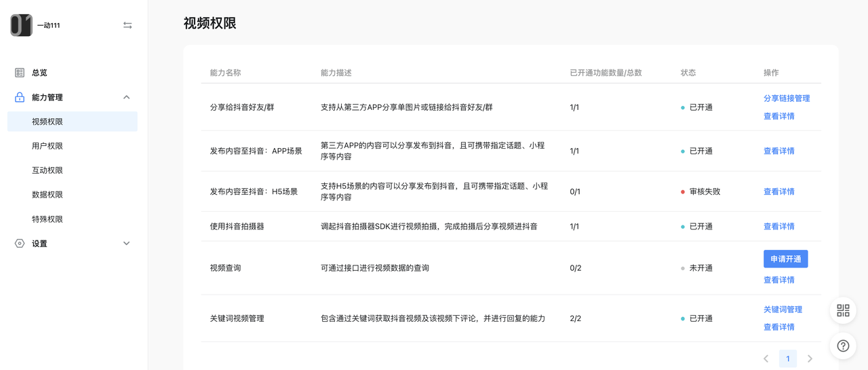Viewport: 868px width, 370px height.
Task: Click the 能力管理 lock icon
Action: 20,97
